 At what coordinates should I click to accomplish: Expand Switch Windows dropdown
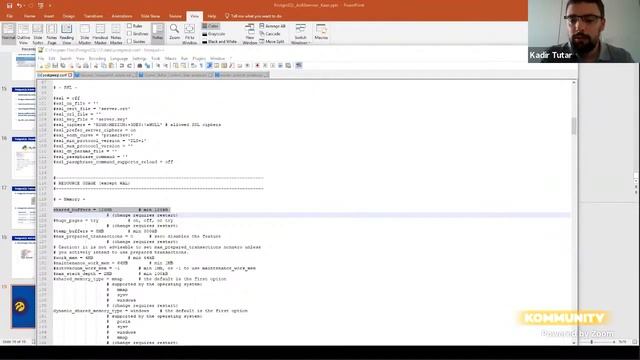point(300,34)
